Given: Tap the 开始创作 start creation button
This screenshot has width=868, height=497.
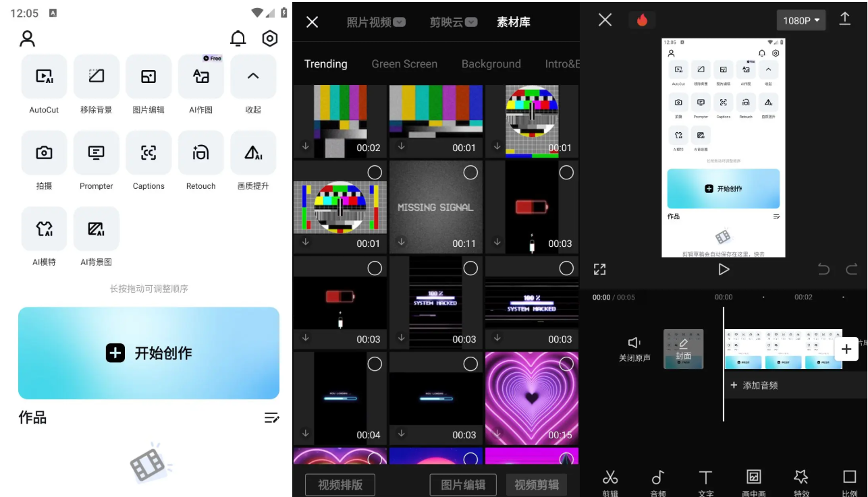Looking at the screenshot, I should 148,353.
